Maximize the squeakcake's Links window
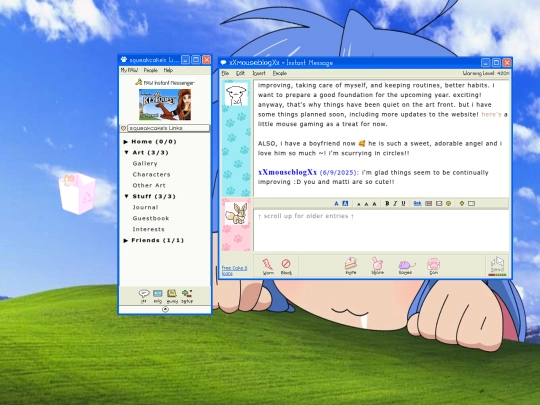 click(196, 60)
